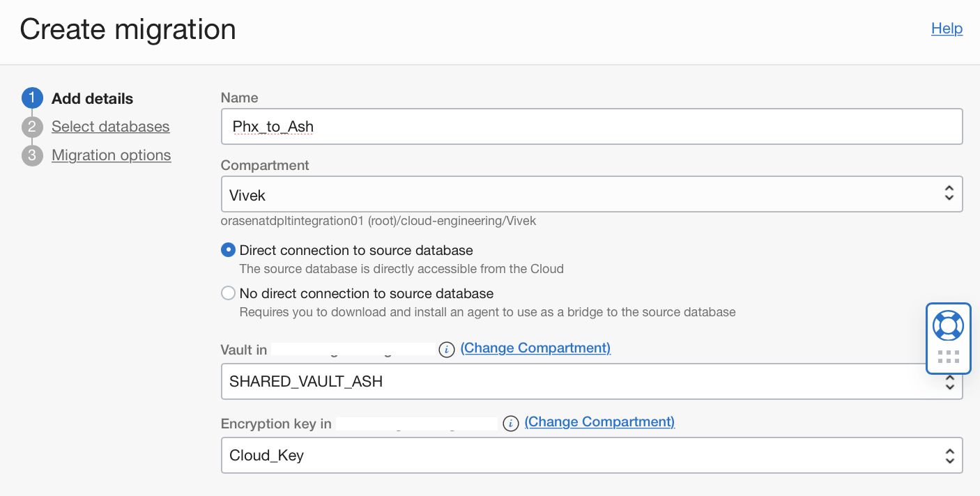Click the Create migration heading
Screen dimensions: 980x496
click(x=128, y=29)
